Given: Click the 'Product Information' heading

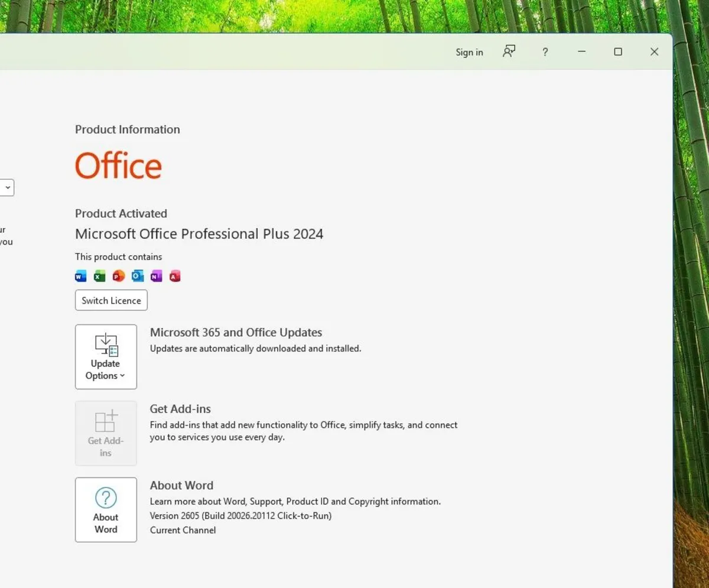Looking at the screenshot, I should pyautogui.click(x=128, y=129).
